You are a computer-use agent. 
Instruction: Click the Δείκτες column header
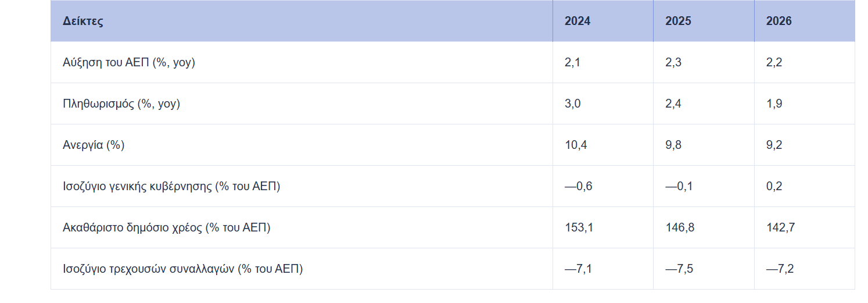83,22
